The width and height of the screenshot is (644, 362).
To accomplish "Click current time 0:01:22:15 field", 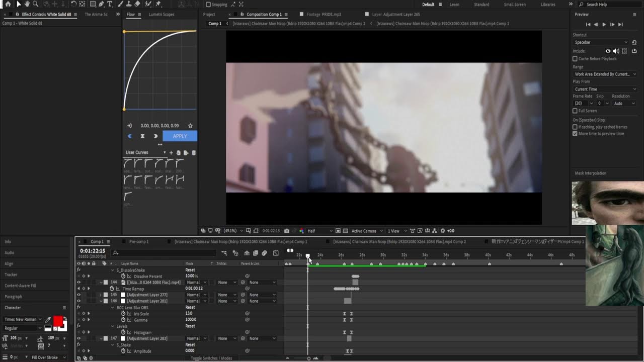I will click(93, 251).
